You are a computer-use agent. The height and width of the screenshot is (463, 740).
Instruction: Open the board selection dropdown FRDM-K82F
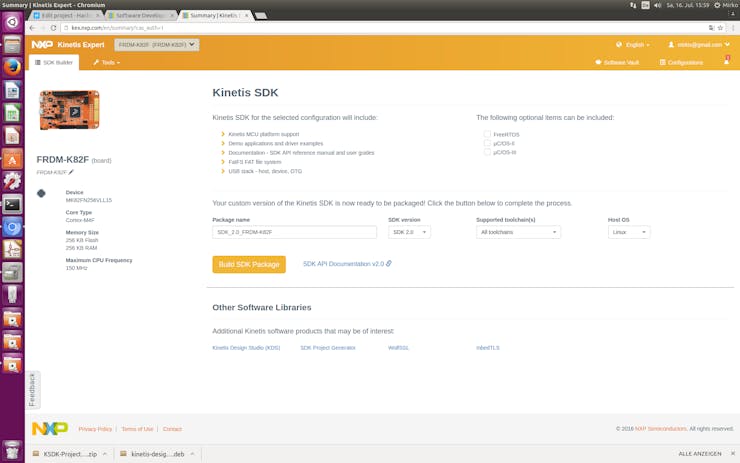[157, 45]
